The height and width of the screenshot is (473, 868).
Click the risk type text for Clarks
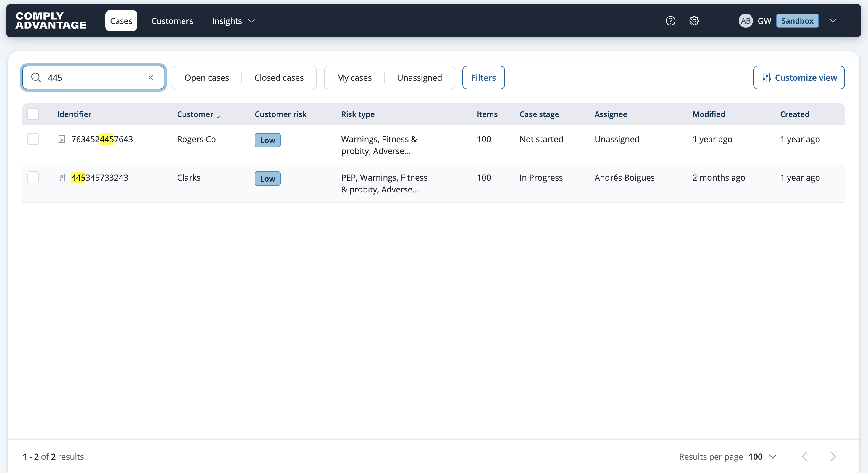tap(384, 184)
